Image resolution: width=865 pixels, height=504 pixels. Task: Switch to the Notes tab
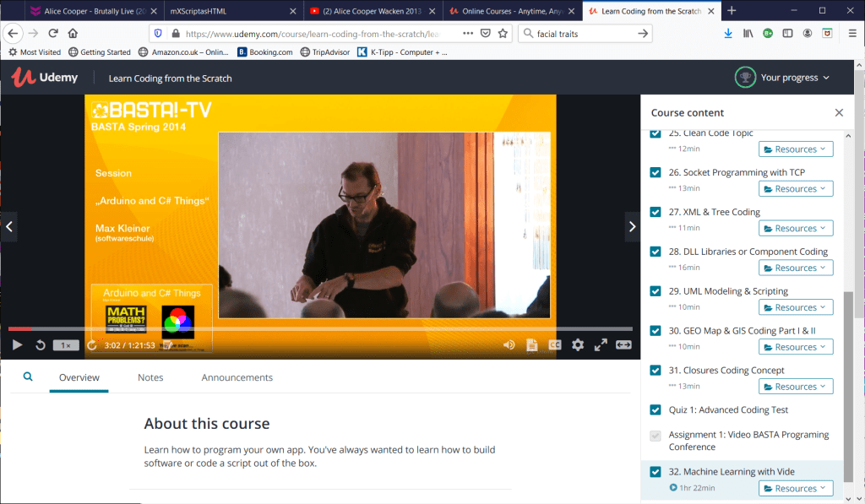pos(150,377)
